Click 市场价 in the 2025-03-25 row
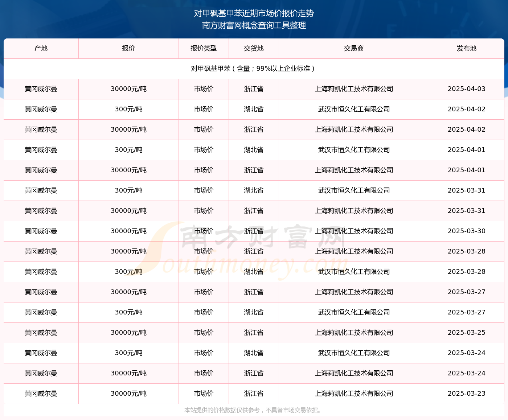 pyautogui.click(x=204, y=333)
